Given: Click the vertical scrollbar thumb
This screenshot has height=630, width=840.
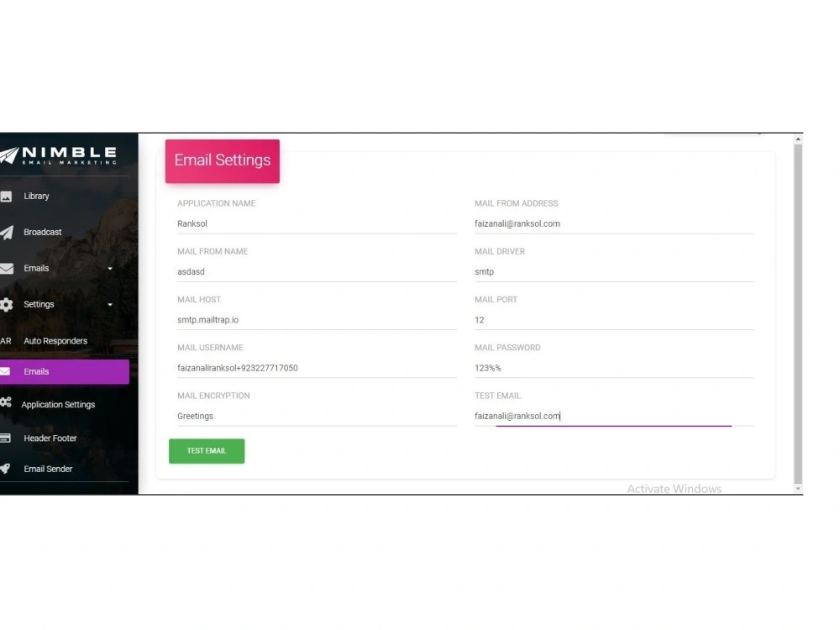Looking at the screenshot, I should click(798, 313).
